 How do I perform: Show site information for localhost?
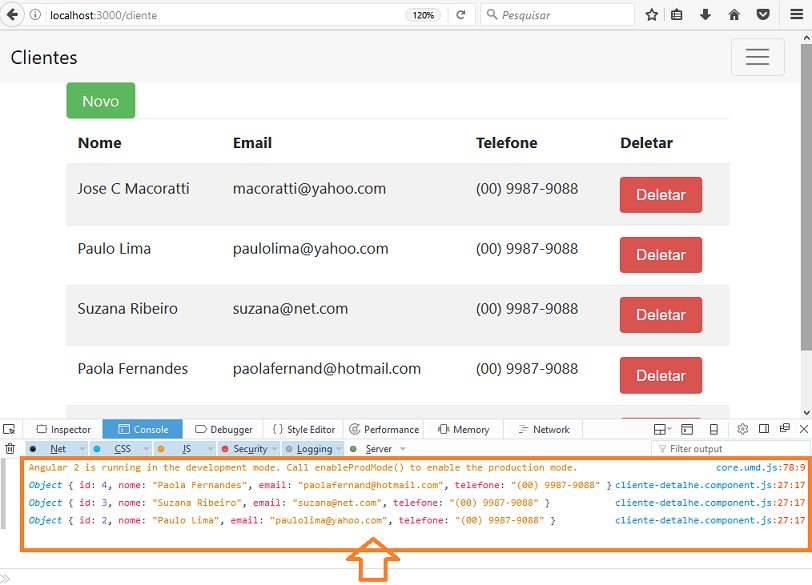35,14
